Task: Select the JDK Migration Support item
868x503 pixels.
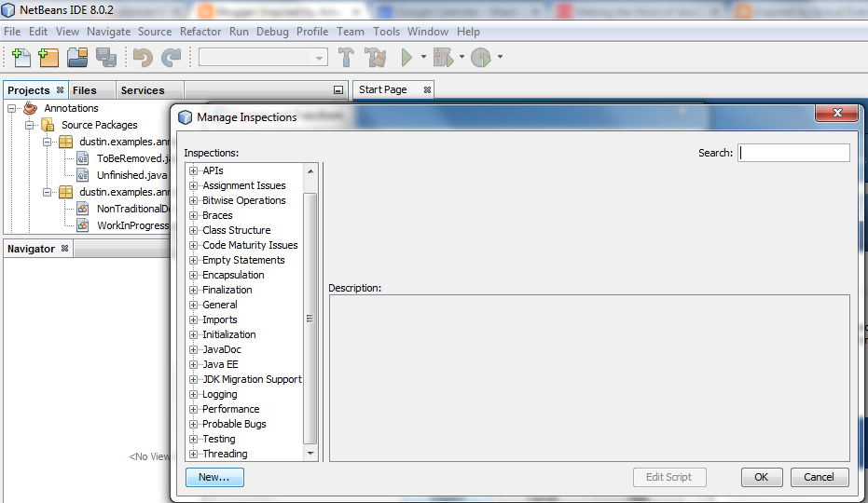Action: 252,380
